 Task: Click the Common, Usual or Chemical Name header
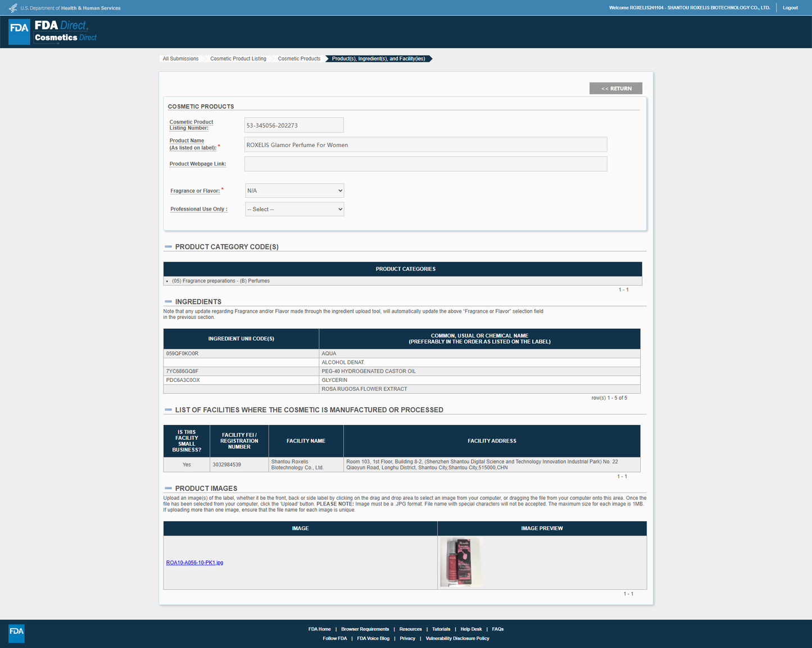coord(479,339)
